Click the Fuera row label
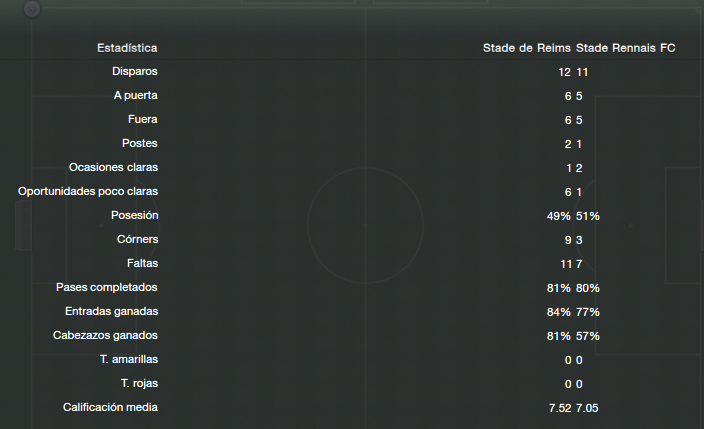This screenshot has height=429, width=704. click(x=142, y=119)
